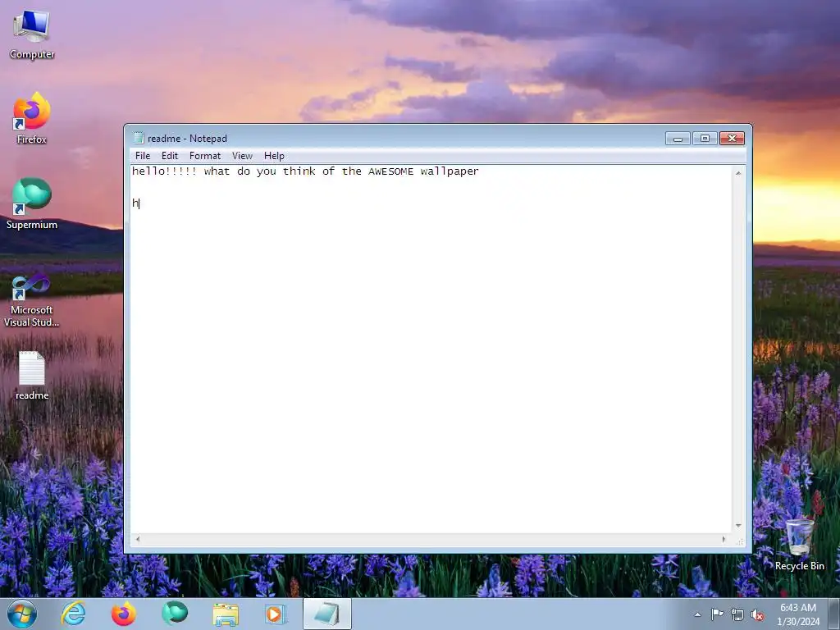Open Windows Media Player from the taskbar
This screenshot has height=630, width=840.
pyautogui.click(x=276, y=614)
